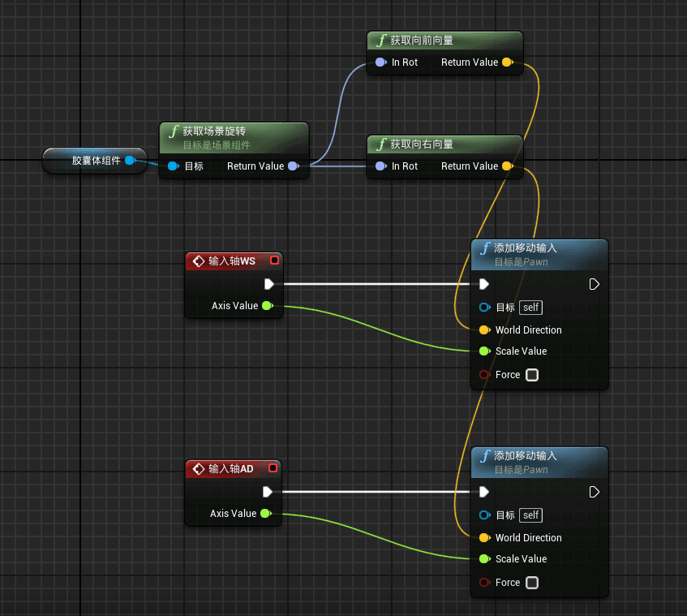Tick Force checkbox on the lower 添加移动输入 node

pos(532,583)
